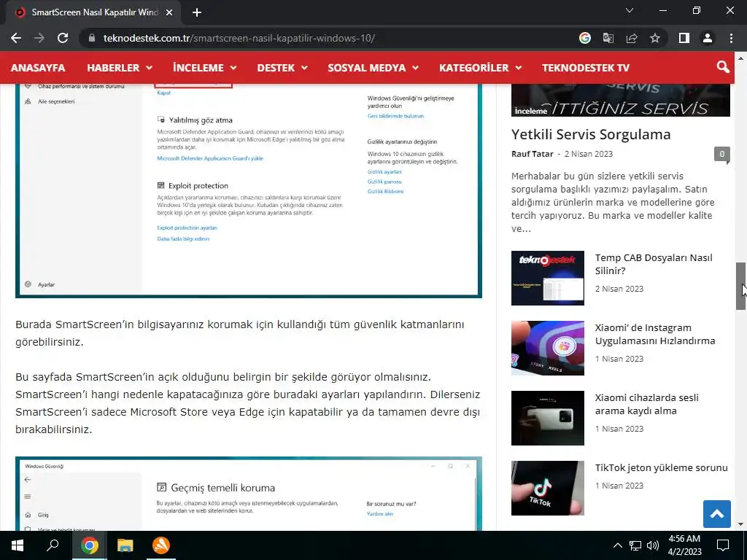
Task: Click the page vertical scrollbar thumb
Action: coord(740,286)
